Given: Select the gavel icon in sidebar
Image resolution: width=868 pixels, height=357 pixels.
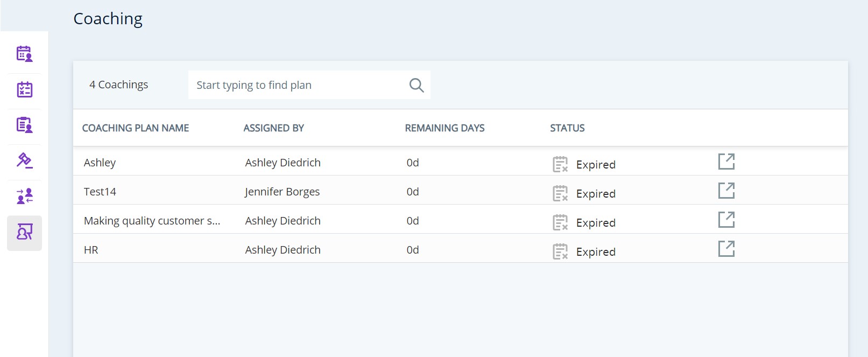Looking at the screenshot, I should (x=24, y=160).
